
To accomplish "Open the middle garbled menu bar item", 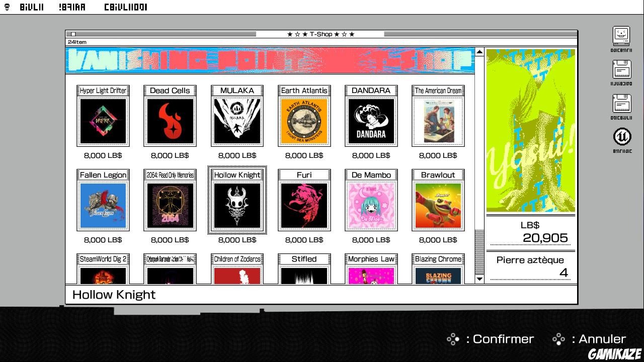I will pos(72,7).
